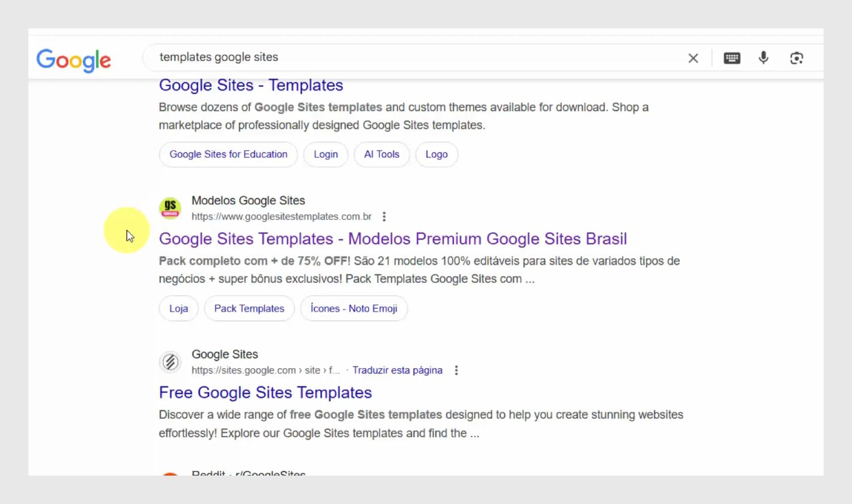Search by image with the Lens icon
Image resolution: width=852 pixels, height=504 pixels.
point(796,58)
